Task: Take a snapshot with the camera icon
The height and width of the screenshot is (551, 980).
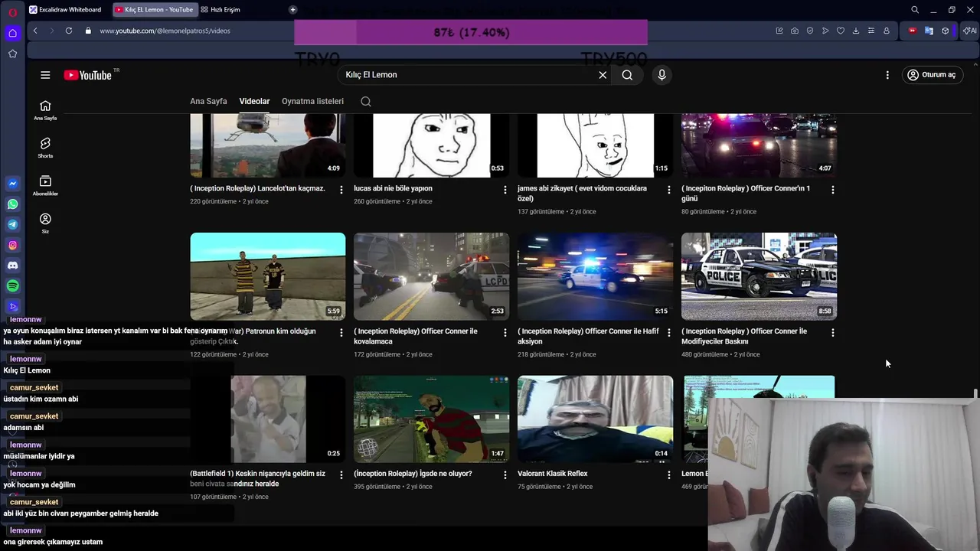Action: click(795, 31)
